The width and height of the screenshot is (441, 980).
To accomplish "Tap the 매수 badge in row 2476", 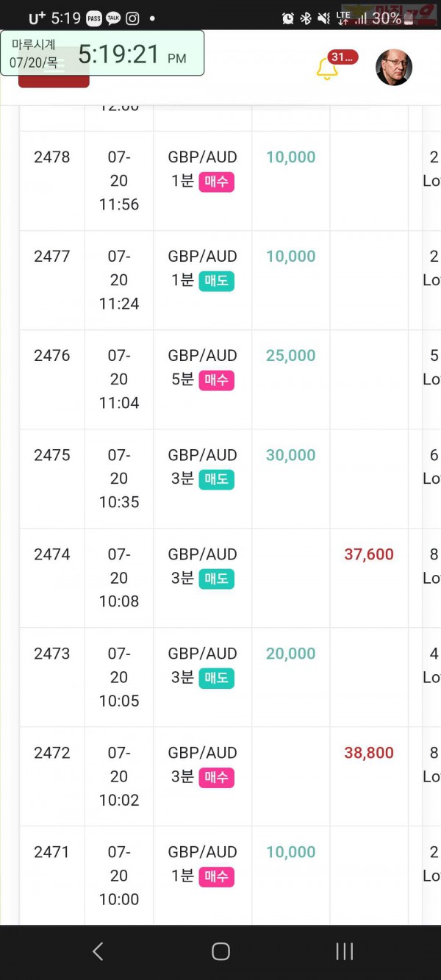I will (216, 380).
